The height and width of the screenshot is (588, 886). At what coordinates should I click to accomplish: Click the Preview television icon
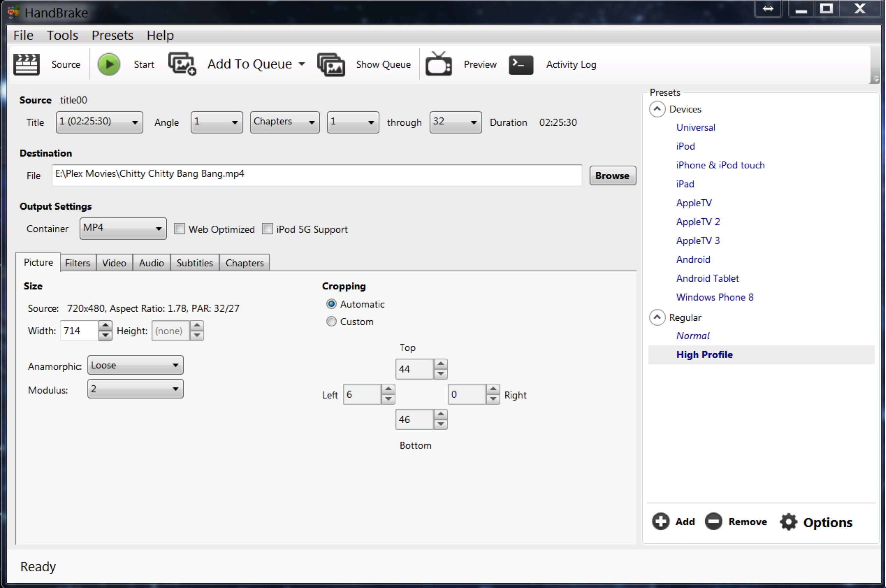coord(438,64)
